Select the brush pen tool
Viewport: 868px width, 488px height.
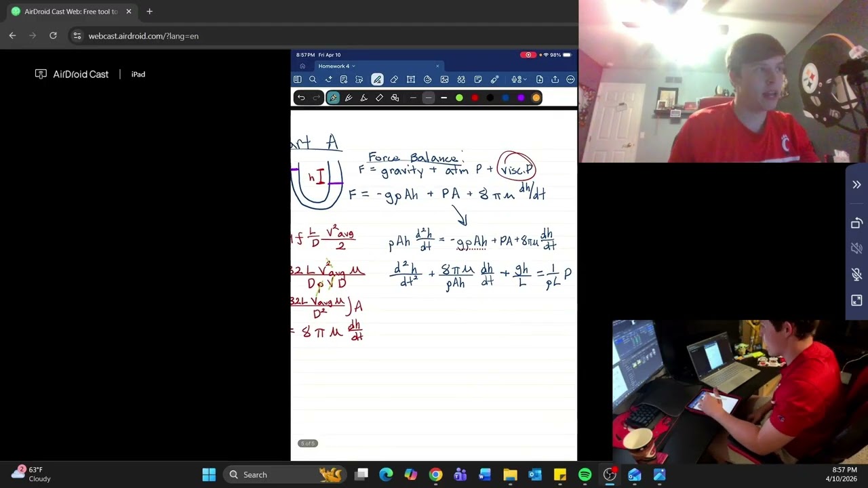tap(349, 98)
